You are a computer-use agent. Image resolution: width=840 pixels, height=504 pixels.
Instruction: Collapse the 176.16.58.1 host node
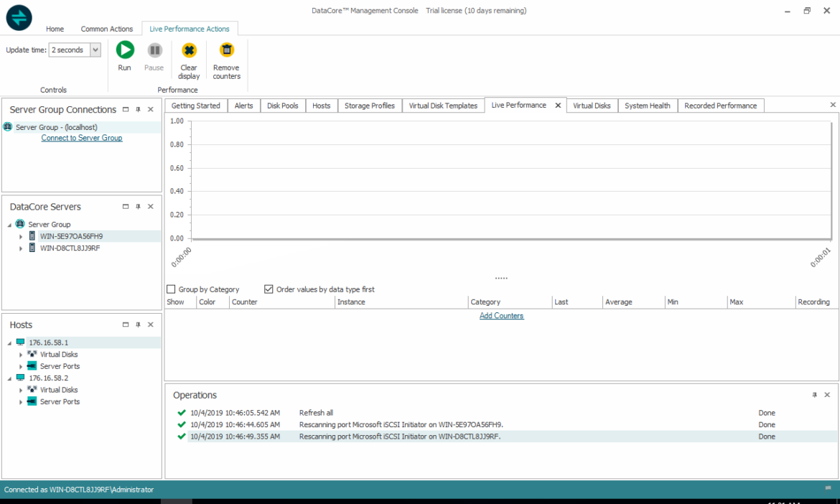(9, 343)
